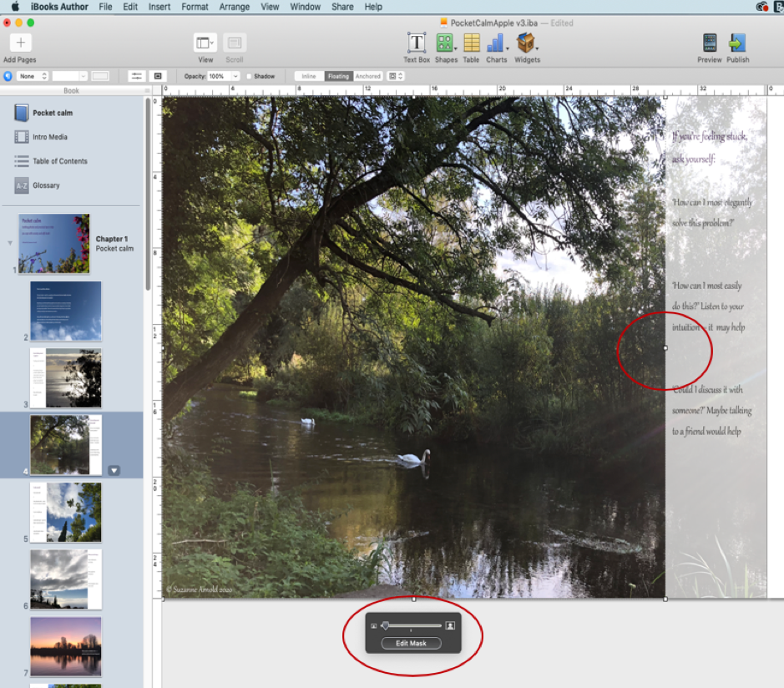Click the large image icon on mask slider

coord(450,625)
